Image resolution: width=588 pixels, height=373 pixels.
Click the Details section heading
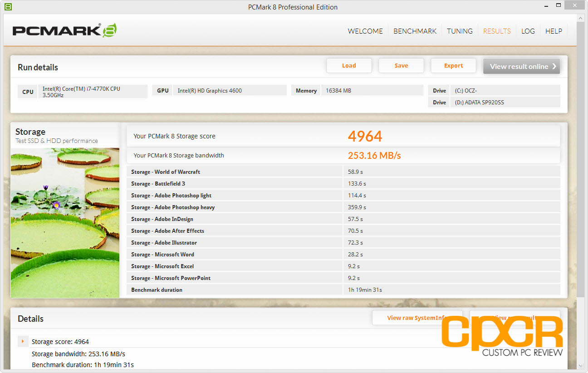click(x=30, y=319)
